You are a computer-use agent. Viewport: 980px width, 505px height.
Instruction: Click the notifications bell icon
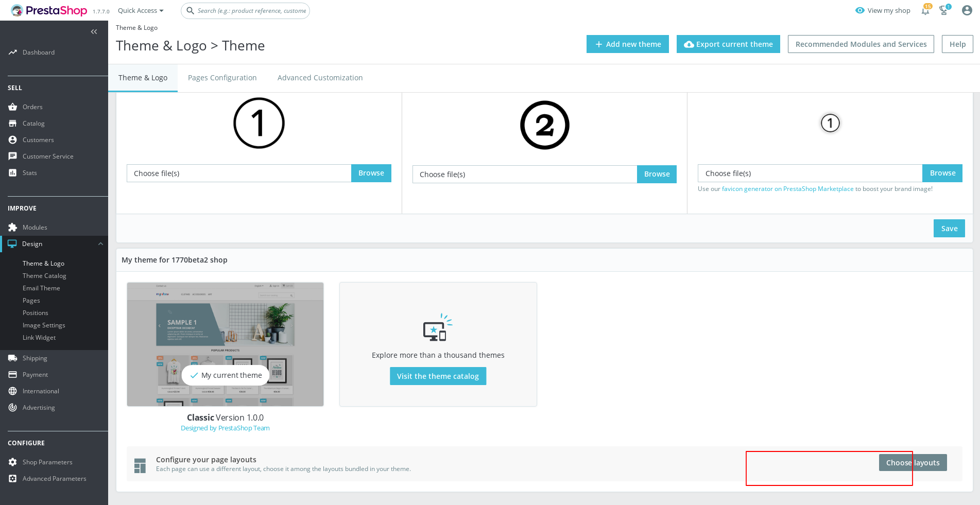pos(925,10)
